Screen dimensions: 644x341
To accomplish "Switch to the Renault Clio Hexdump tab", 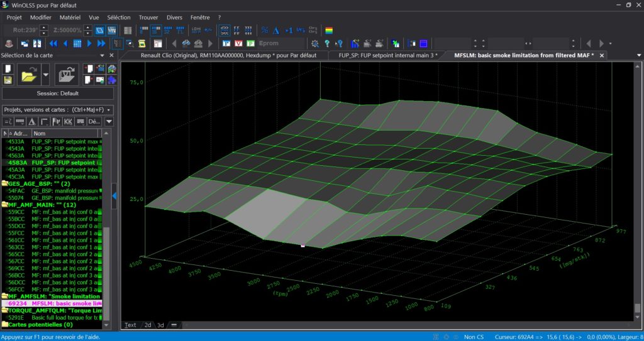I will 228,55.
